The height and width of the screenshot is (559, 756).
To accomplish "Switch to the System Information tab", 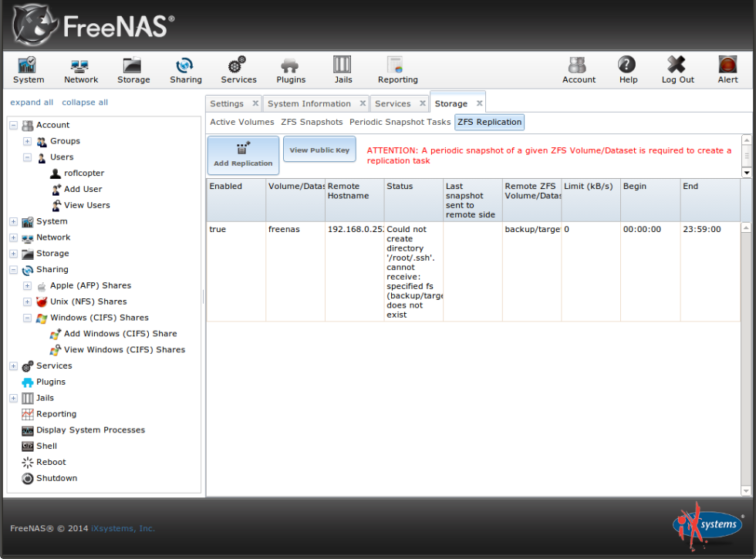I will coord(309,103).
